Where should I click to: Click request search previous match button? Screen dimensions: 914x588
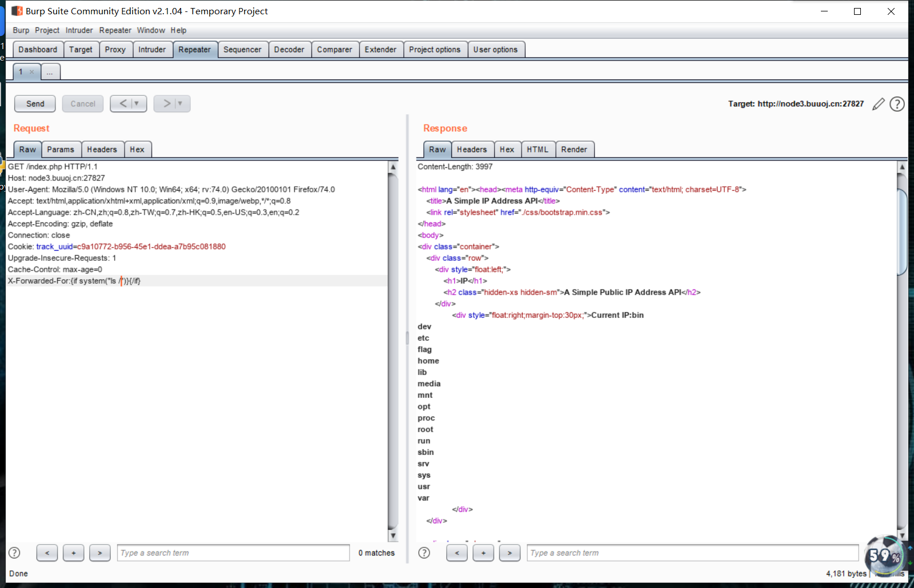coord(47,553)
